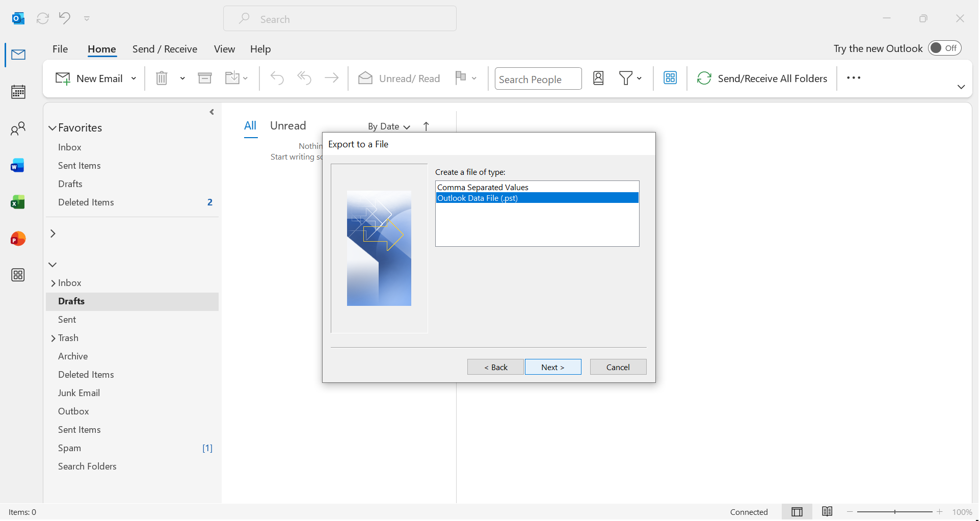The image size is (980, 521).
Task: Select Drafts folder under account
Action: 133,301
